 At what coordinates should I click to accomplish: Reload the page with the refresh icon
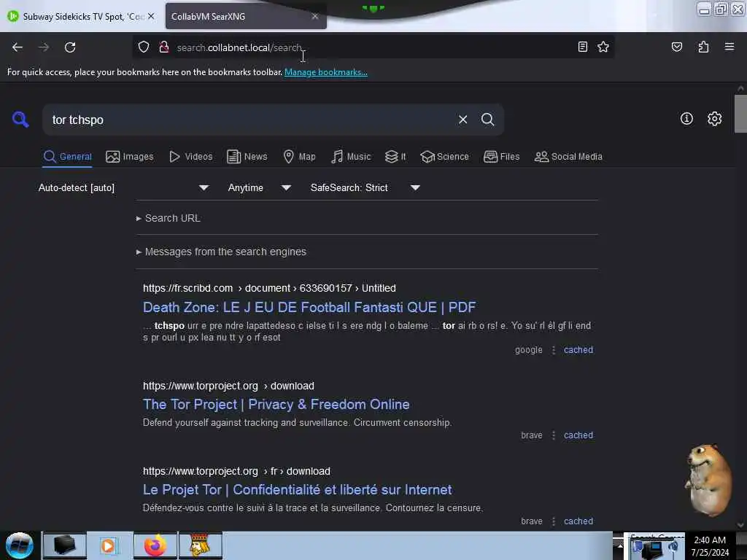pyautogui.click(x=70, y=47)
